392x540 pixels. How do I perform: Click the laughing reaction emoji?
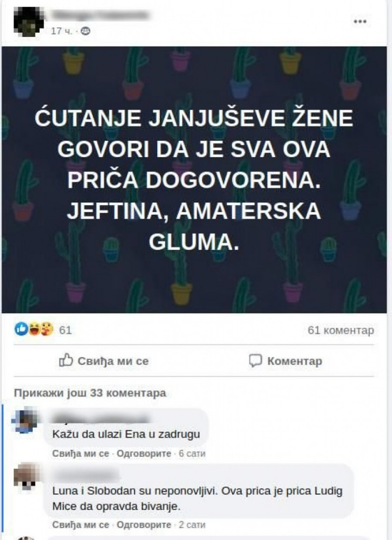(34, 330)
